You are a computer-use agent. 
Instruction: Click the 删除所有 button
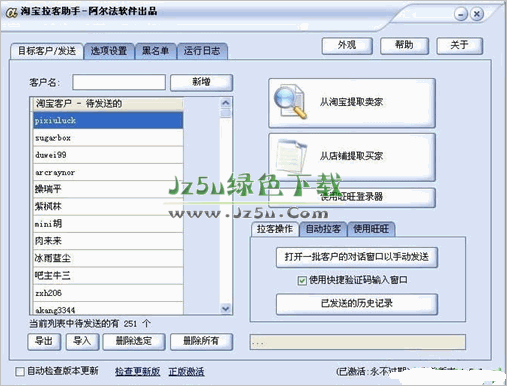(x=201, y=341)
